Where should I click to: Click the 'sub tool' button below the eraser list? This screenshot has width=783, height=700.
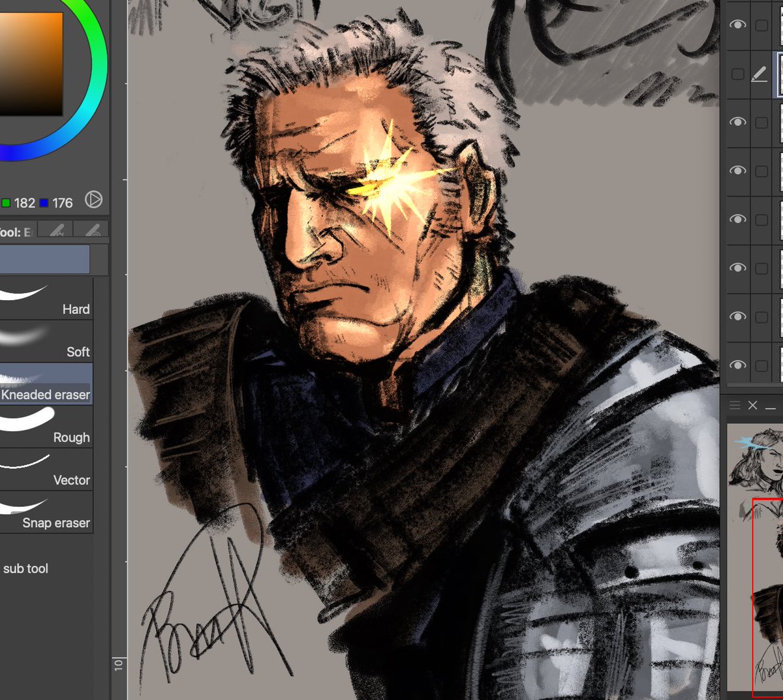pyautogui.click(x=25, y=568)
